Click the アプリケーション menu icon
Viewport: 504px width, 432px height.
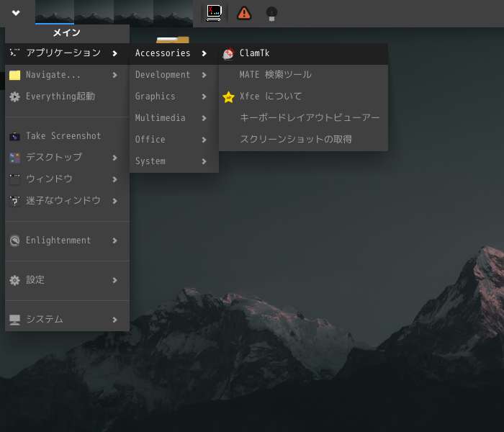(x=14, y=53)
